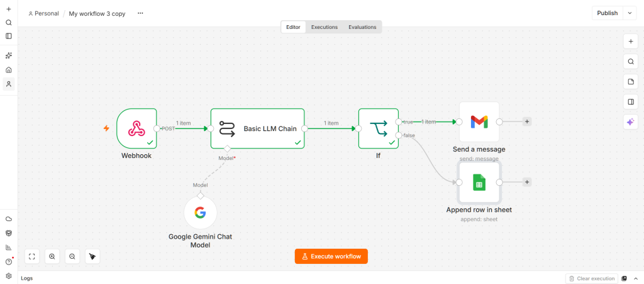The height and width of the screenshot is (284, 644).
Task: Open the three-dot workflow options menu
Action: click(140, 13)
